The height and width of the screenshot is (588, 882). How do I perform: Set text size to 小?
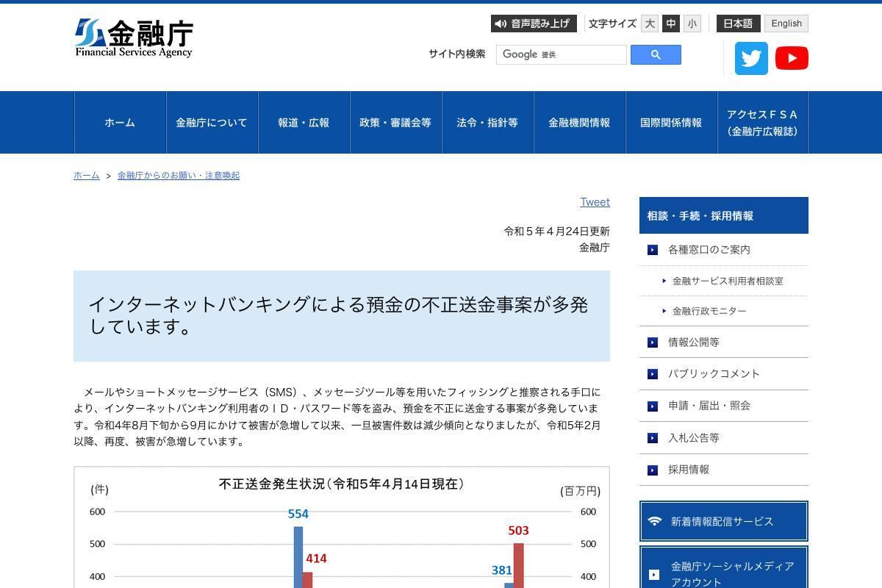(x=692, y=24)
